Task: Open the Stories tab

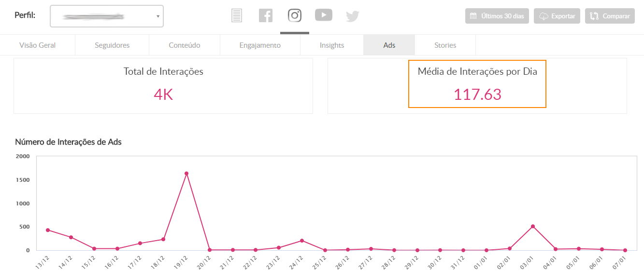Action: [x=445, y=45]
